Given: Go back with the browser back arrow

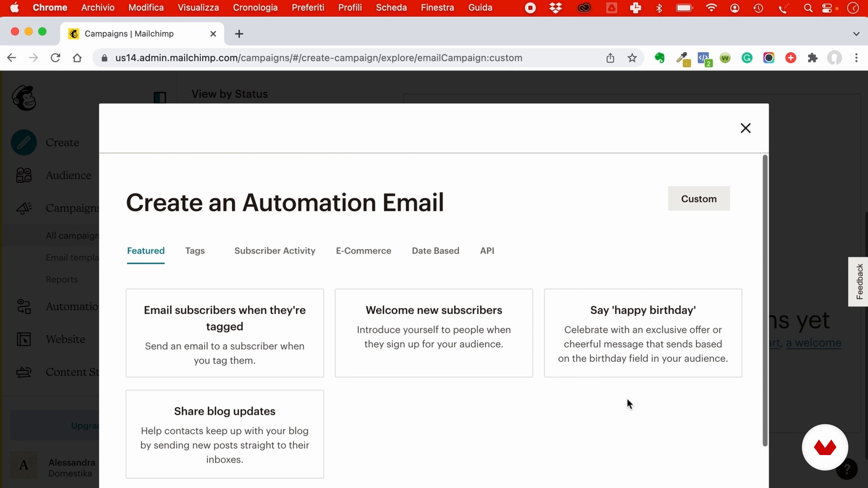Looking at the screenshot, I should [12, 58].
